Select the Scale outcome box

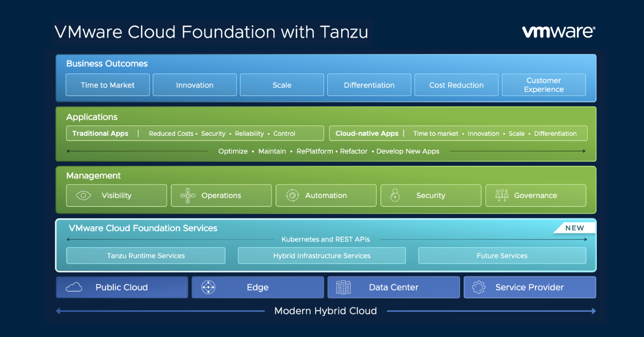click(282, 85)
